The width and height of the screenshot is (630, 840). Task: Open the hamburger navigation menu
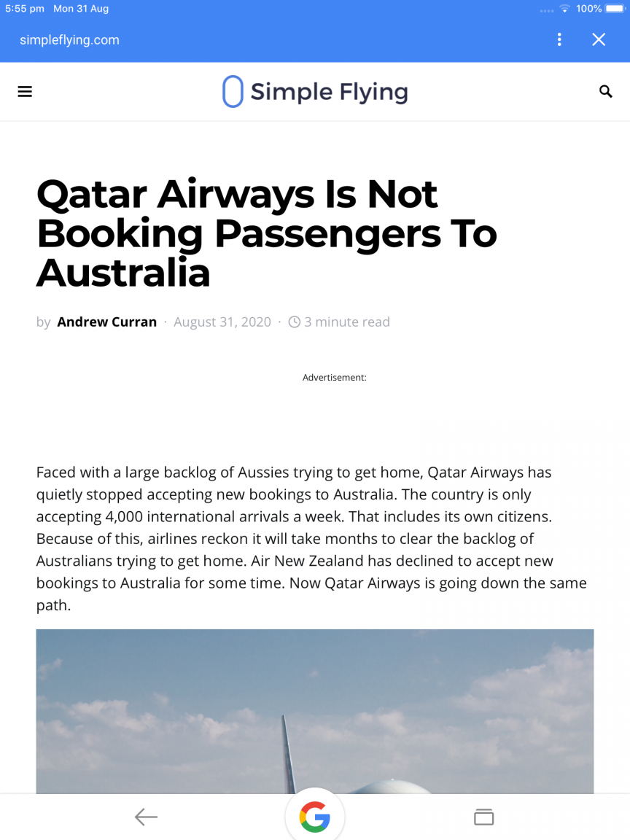point(25,92)
